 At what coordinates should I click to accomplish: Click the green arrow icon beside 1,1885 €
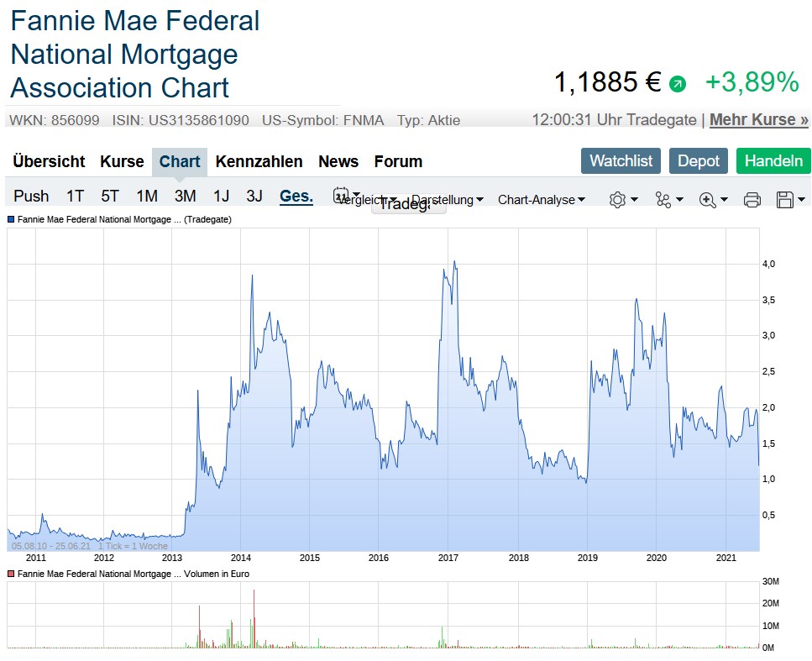678,84
